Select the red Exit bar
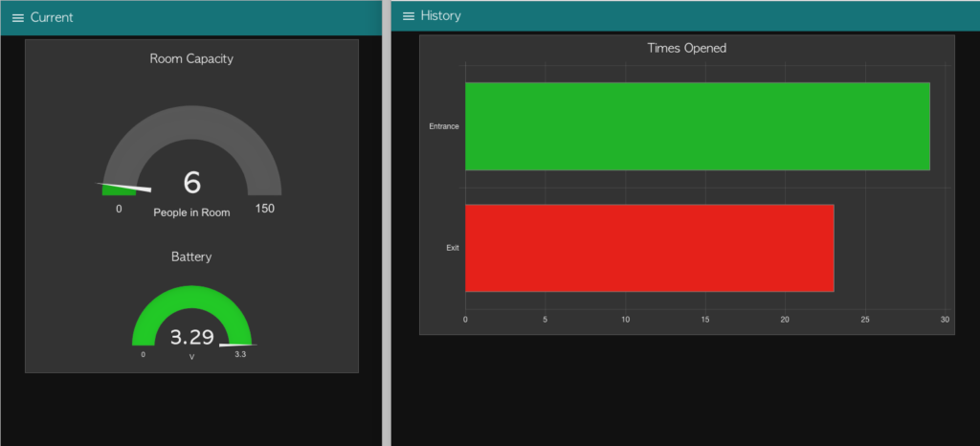The height and width of the screenshot is (446, 980). tap(650, 248)
